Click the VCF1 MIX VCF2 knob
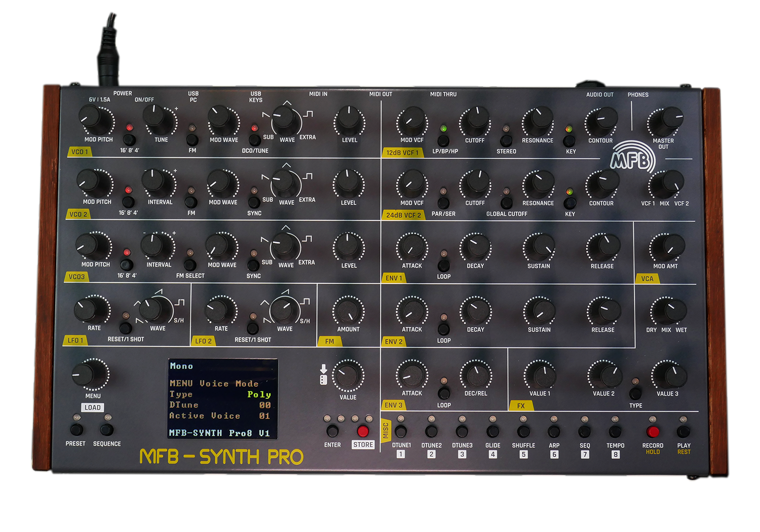 pyautogui.click(x=666, y=184)
